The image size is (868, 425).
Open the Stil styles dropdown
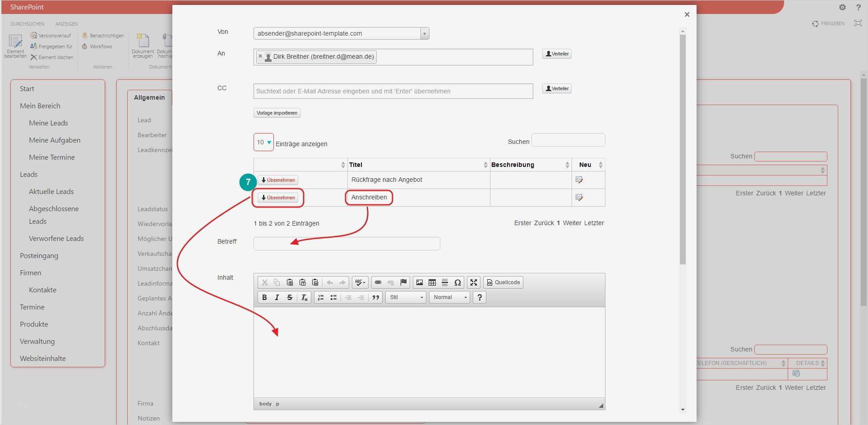405,297
